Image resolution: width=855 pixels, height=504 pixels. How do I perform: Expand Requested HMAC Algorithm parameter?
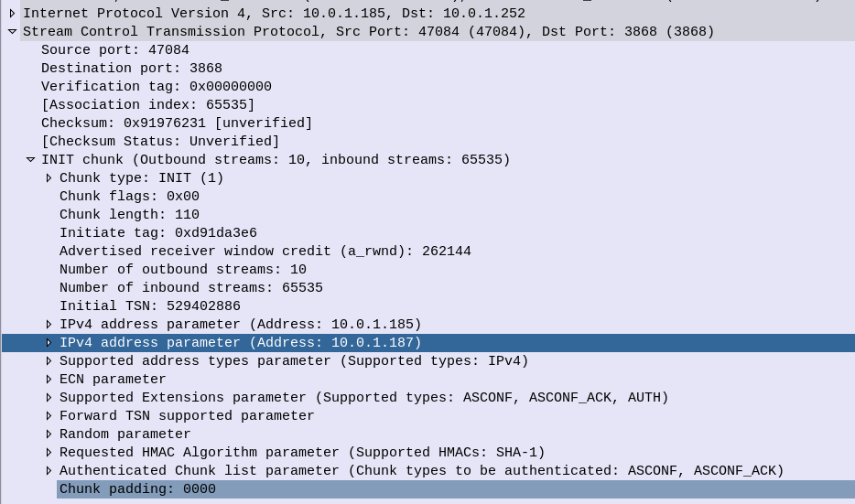click(x=49, y=453)
